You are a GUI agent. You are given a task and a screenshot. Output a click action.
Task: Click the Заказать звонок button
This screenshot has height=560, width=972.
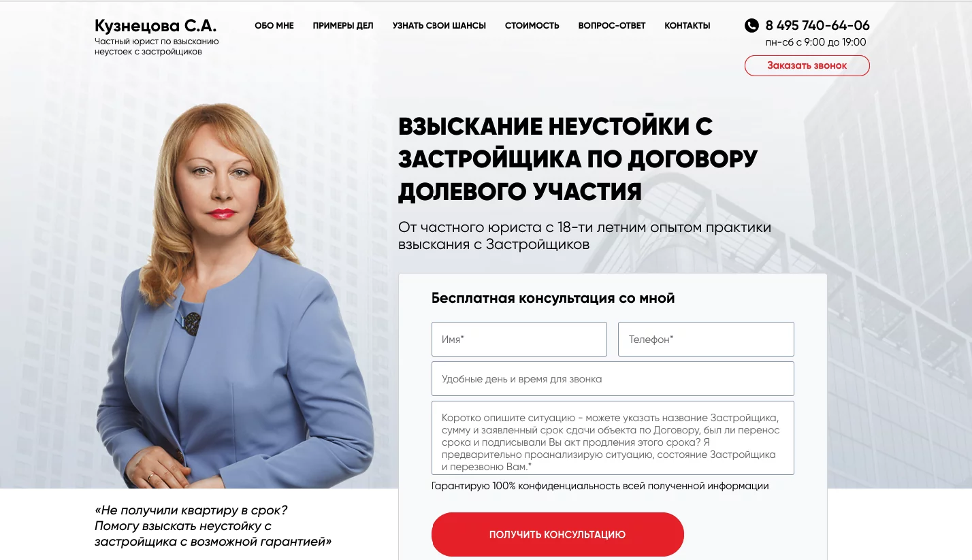[807, 65]
